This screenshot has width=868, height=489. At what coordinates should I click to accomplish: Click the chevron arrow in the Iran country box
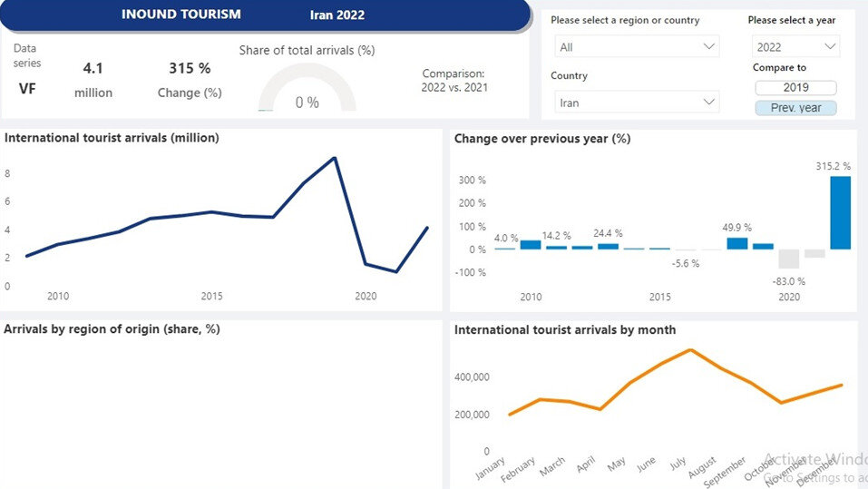708,103
